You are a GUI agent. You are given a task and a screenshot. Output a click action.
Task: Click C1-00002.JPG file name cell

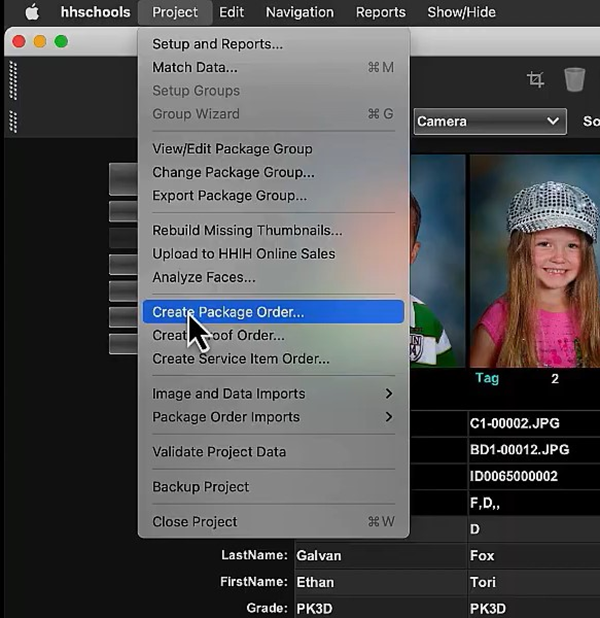point(535,423)
